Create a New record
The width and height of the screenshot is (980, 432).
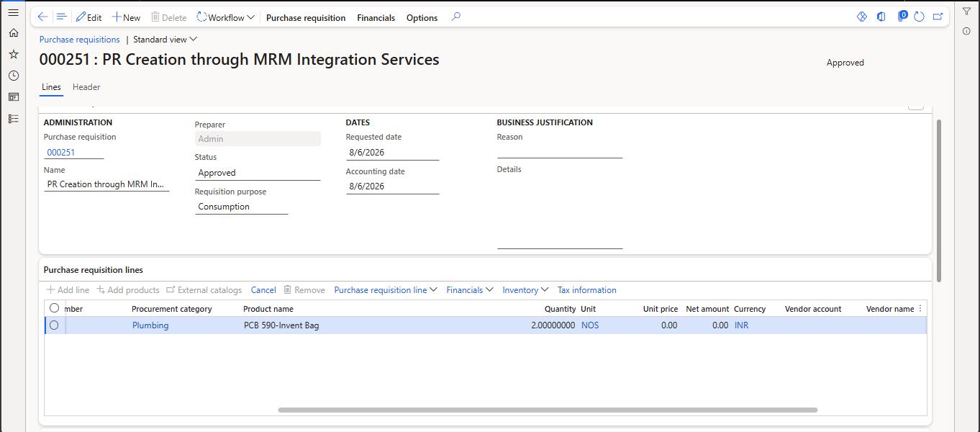click(126, 17)
